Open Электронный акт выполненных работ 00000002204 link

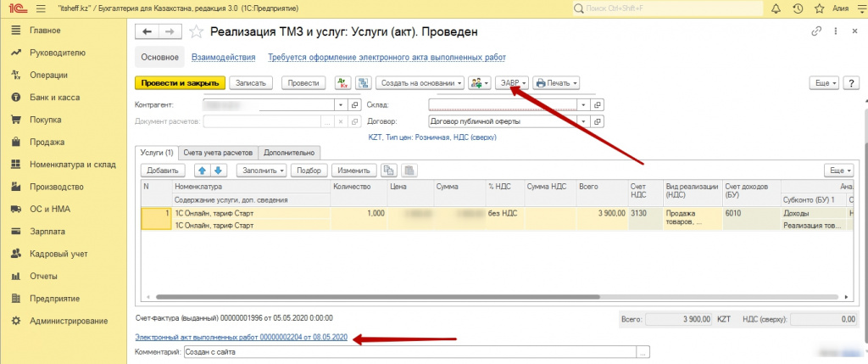tap(242, 338)
